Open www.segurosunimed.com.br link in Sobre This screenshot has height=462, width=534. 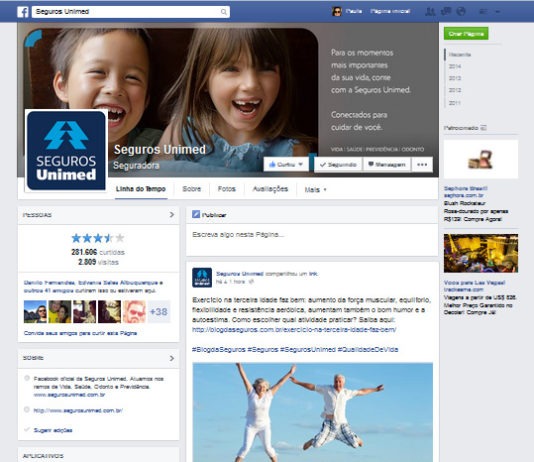pos(69,395)
